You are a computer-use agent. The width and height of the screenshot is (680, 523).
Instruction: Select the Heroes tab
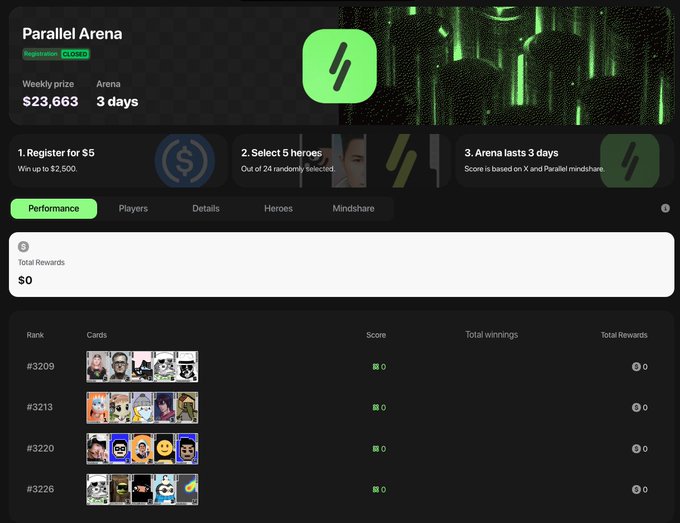coord(278,208)
